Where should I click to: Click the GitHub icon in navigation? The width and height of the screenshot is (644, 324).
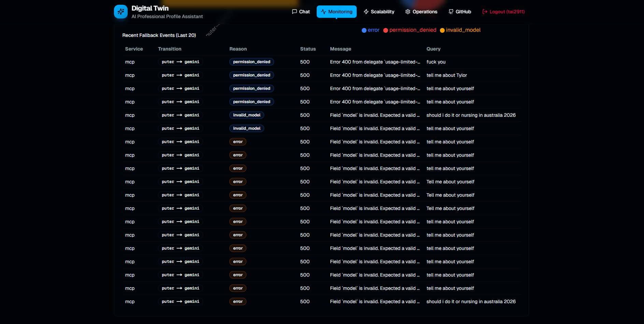point(451,12)
